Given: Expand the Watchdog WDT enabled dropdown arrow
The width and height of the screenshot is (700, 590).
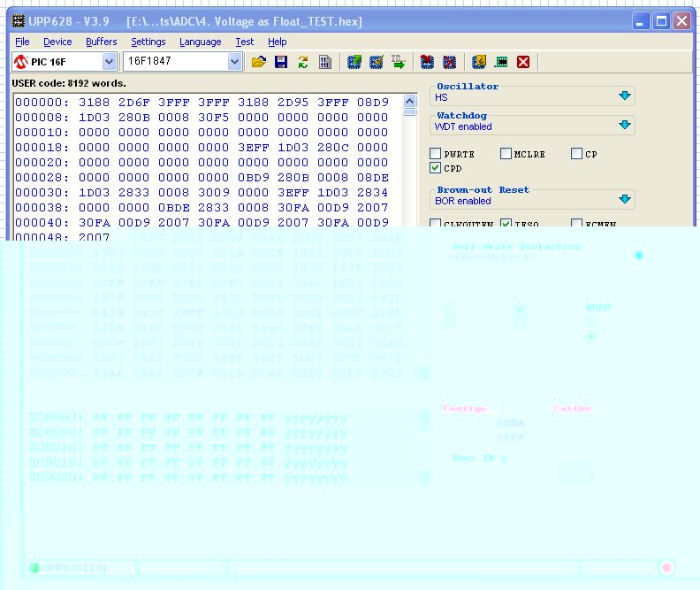Looking at the screenshot, I should pyautogui.click(x=625, y=125).
